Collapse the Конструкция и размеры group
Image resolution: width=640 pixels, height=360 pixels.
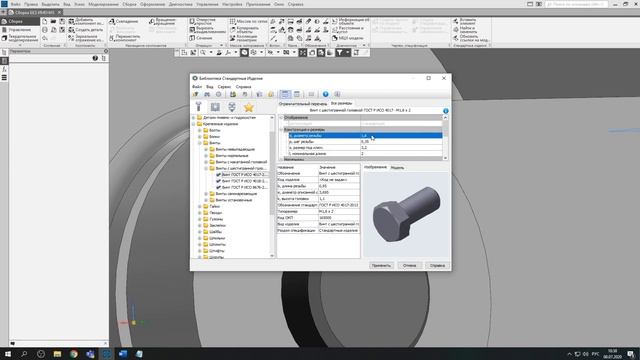coord(281,129)
